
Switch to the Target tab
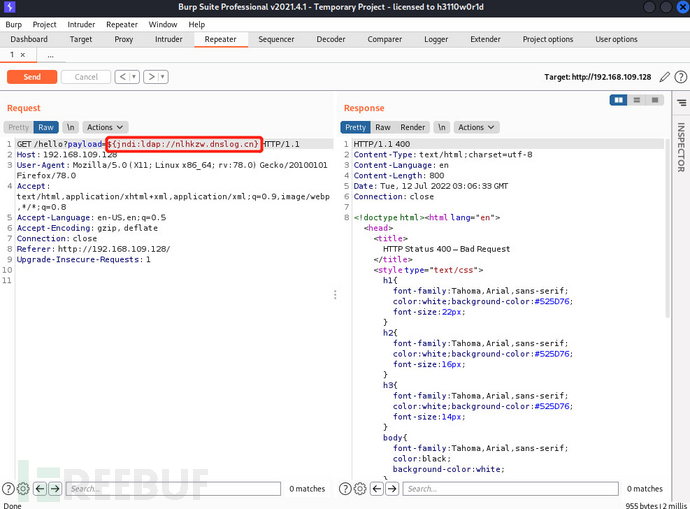[x=81, y=39]
